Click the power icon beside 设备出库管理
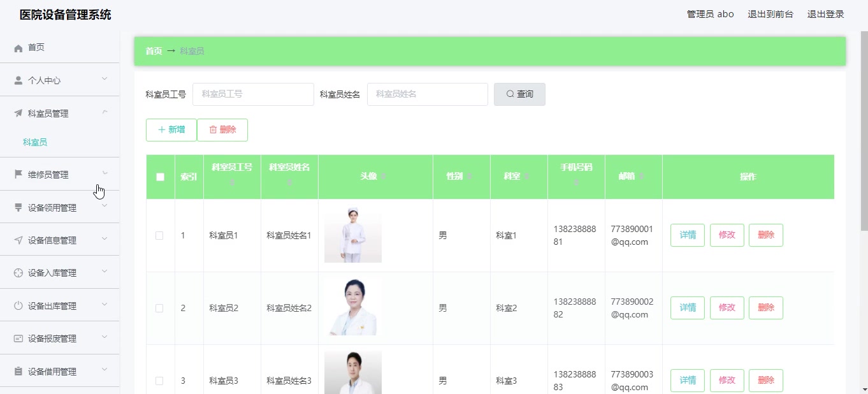 pyautogui.click(x=18, y=306)
